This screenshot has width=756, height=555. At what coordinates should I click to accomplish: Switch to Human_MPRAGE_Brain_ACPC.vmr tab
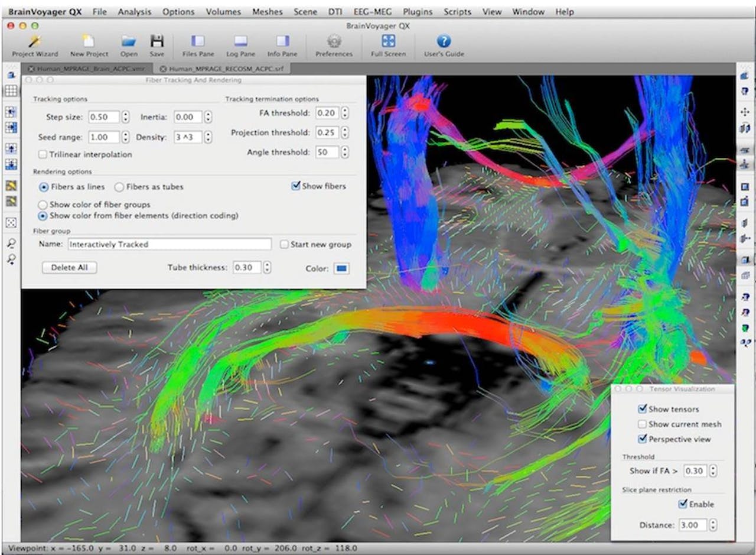tap(87, 69)
